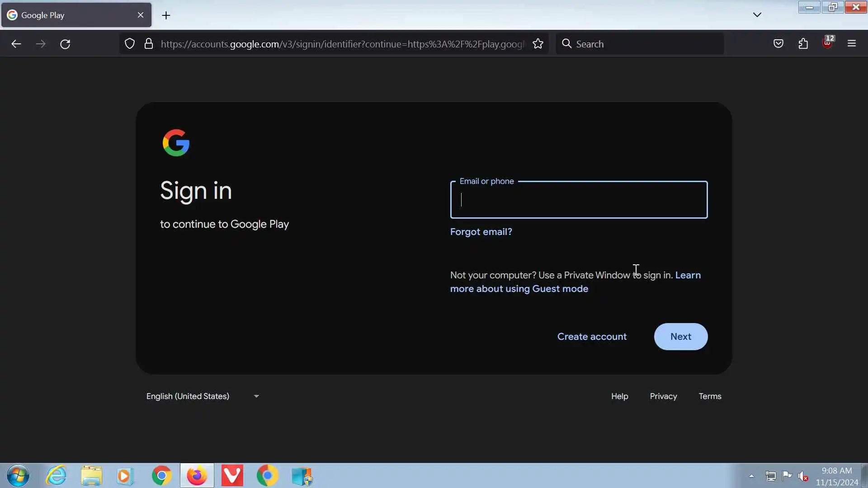Viewport: 868px width, 488px height.
Task: Click the Create account button
Action: (x=592, y=337)
